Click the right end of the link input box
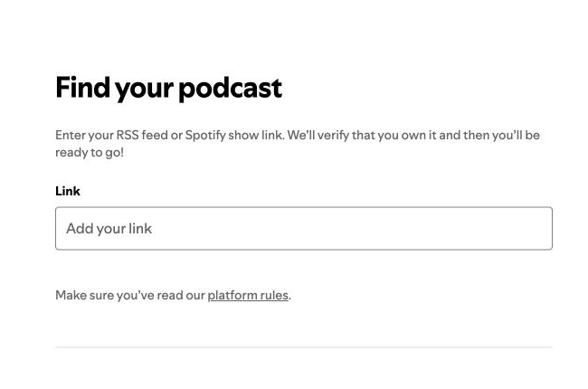This screenshot has width=588, height=389. tap(540, 228)
